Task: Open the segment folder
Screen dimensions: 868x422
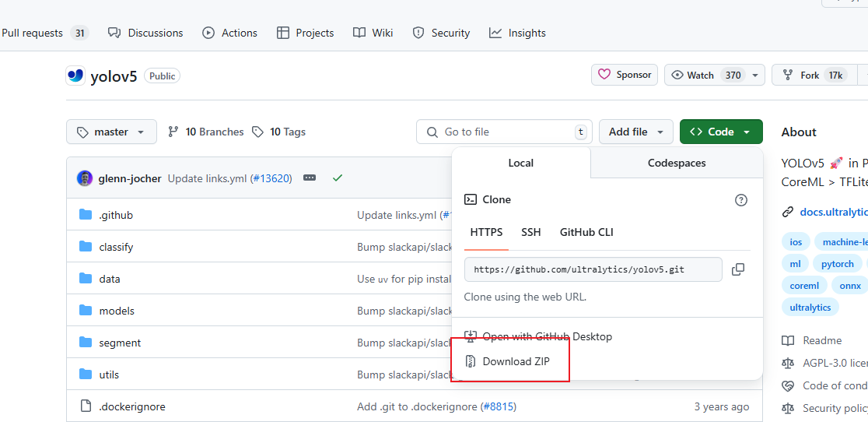Action: pyautogui.click(x=120, y=343)
